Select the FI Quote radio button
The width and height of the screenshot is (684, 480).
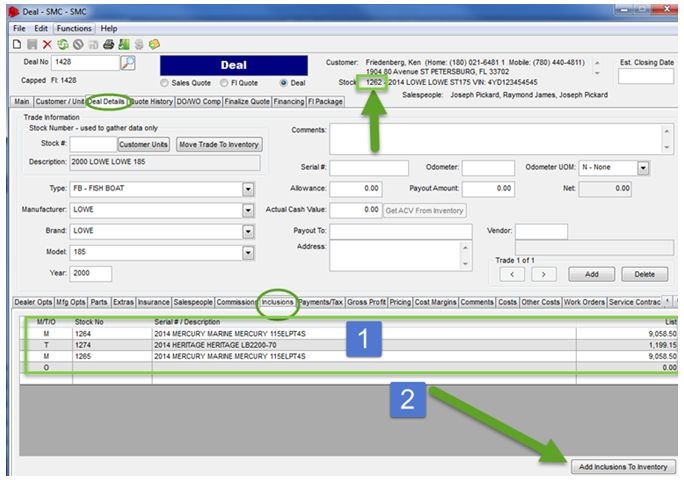pos(224,83)
